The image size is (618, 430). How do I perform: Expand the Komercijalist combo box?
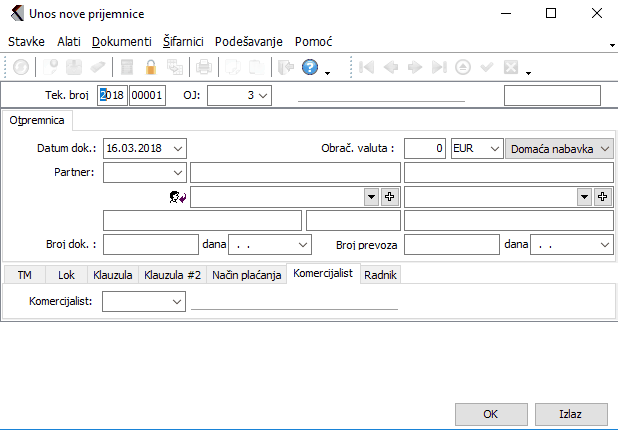[x=177, y=300]
